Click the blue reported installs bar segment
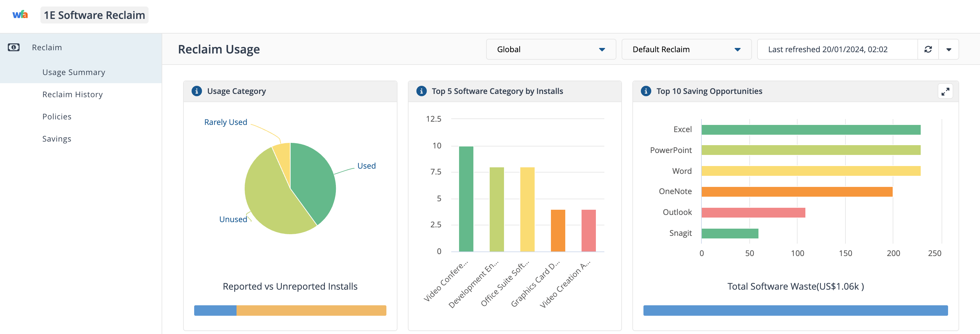980x334 pixels. 215,311
